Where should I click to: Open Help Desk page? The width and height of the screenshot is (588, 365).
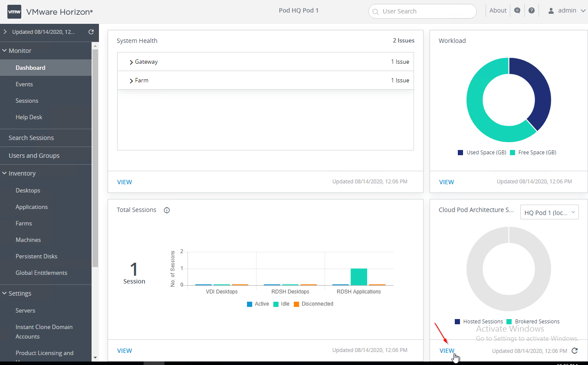29,117
